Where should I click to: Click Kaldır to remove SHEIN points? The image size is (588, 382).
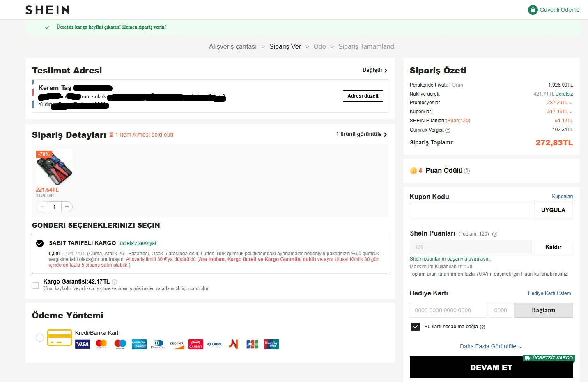coord(554,247)
